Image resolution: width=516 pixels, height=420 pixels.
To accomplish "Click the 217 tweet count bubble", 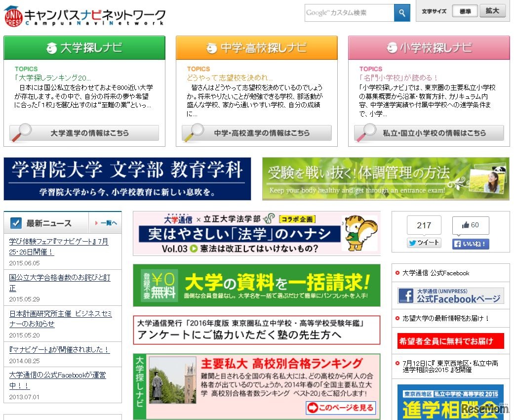I will (x=424, y=225).
